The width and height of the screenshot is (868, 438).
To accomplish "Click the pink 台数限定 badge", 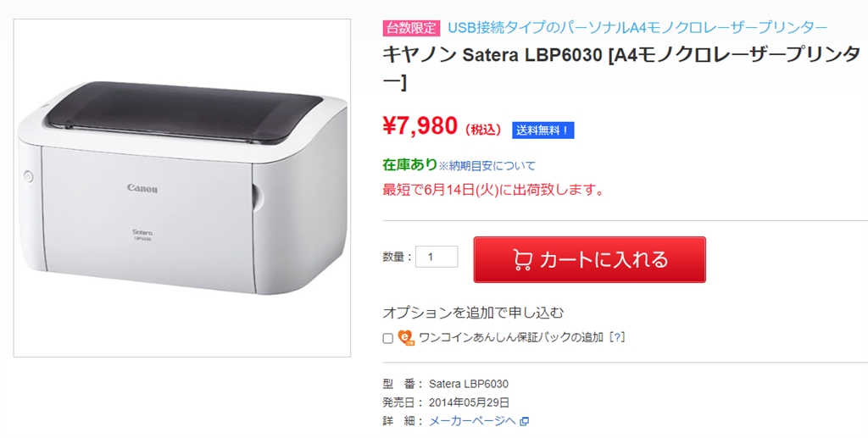I will click(x=411, y=27).
